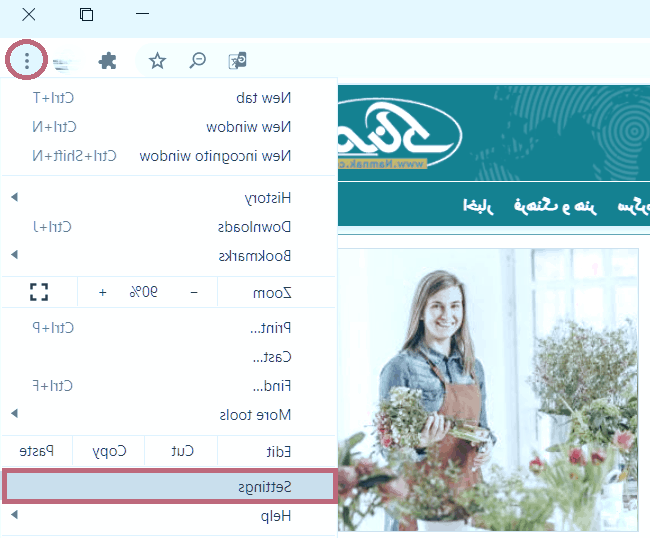Close the browser window
This screenshot has height=538, width=650.
click(29, 15)
